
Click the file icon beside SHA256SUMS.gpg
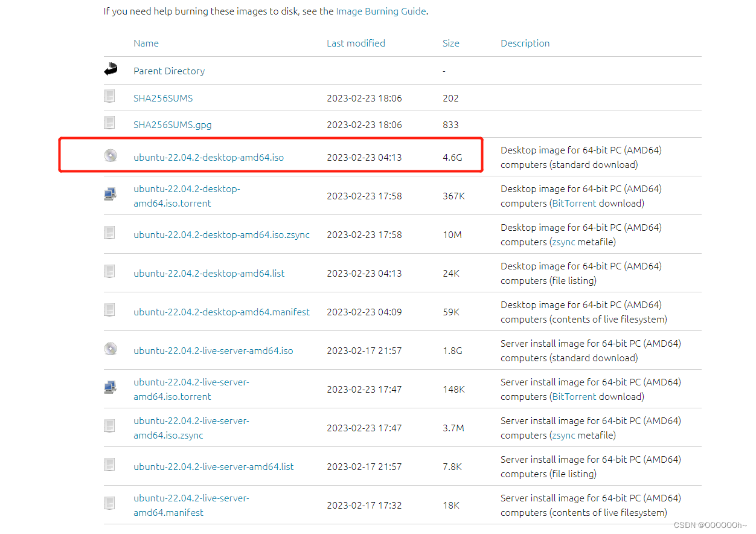coord(109,123)
